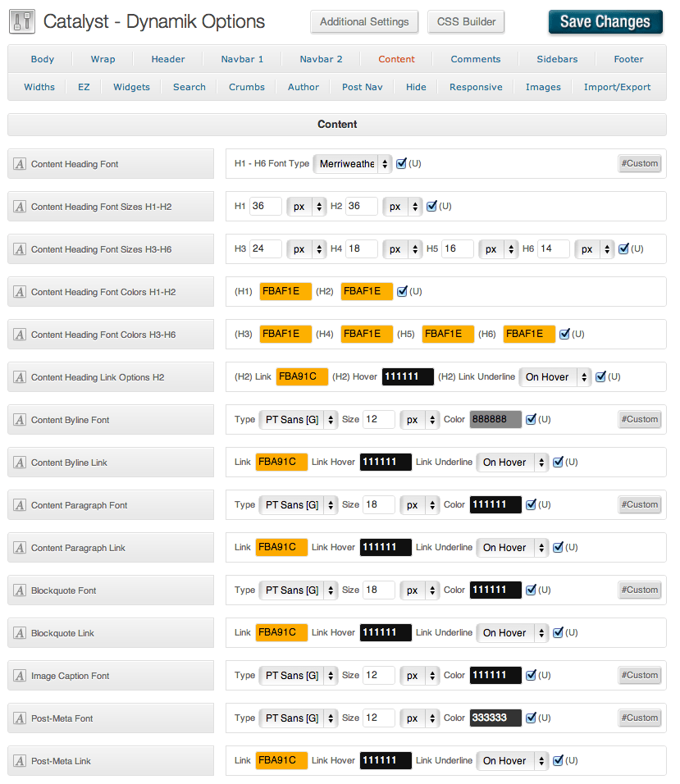This screenshot has width=680, height=784.
Task: Click the font icon beside Blockquote Font
Action: (20, 590)
